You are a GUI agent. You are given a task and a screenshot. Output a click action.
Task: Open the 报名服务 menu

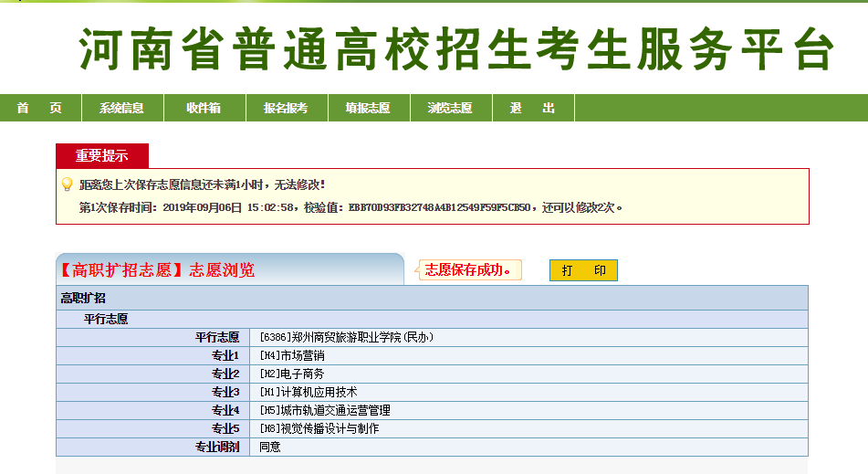pyautogui.click(x=286, y=108)
